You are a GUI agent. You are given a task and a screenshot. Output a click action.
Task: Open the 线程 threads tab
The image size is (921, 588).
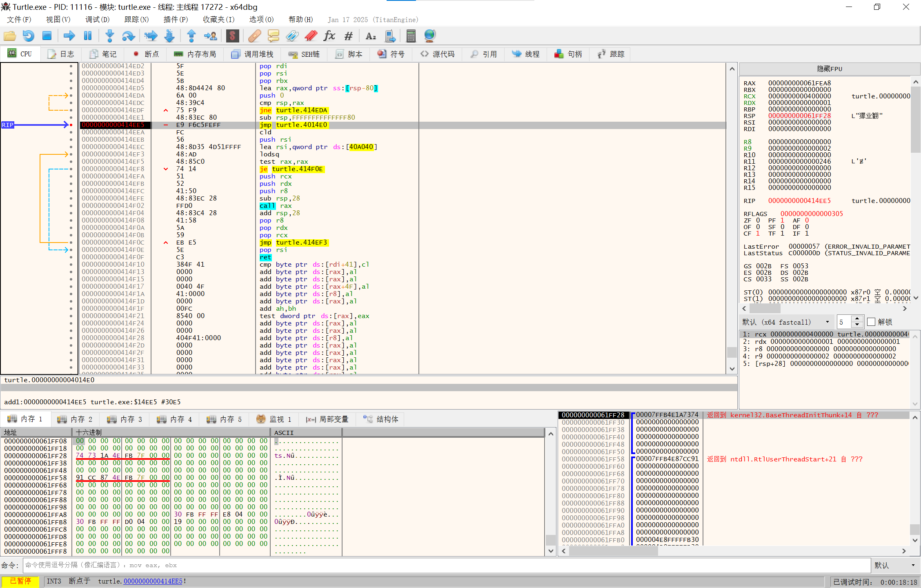(526, 54)
